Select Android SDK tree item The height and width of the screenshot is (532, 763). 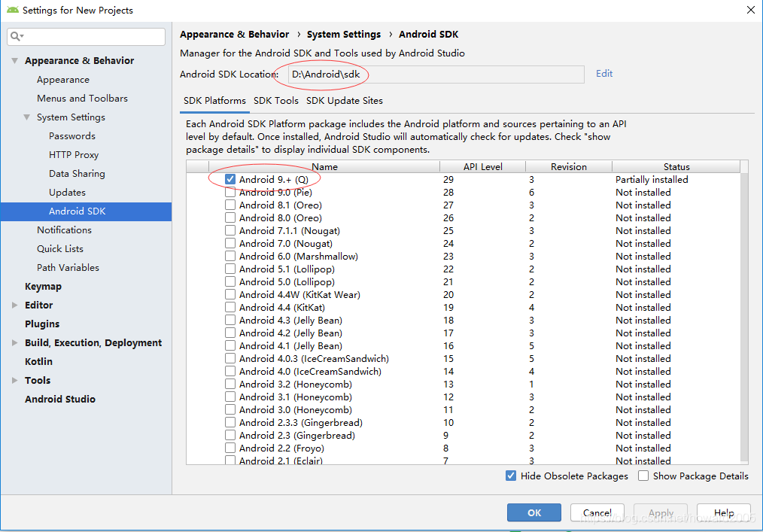coord(86,211)
